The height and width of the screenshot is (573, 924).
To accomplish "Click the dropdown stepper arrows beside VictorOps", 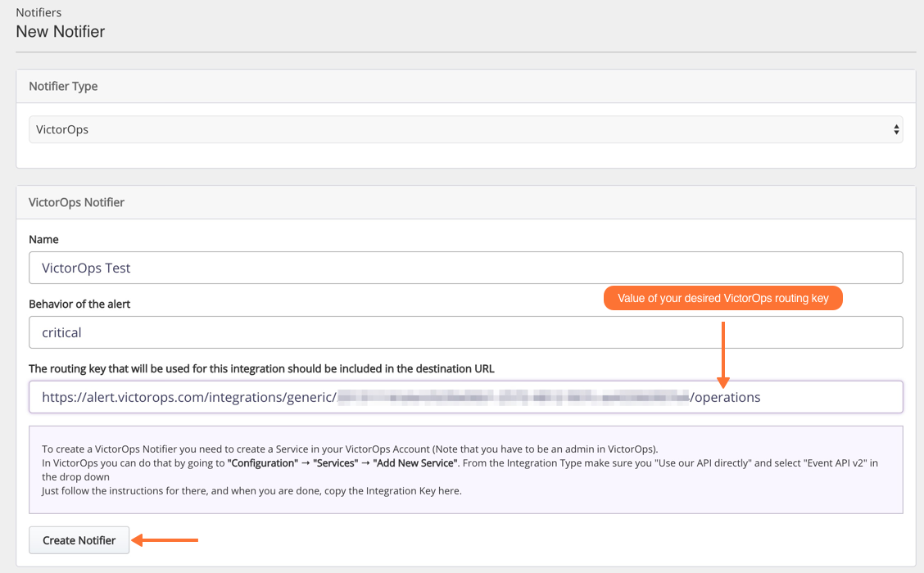I will (x=895, y=129).
